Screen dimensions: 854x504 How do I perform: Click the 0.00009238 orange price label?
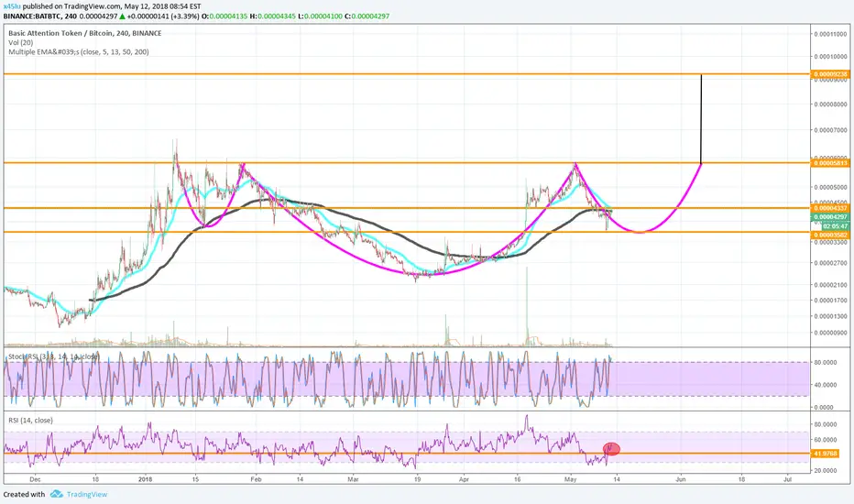point(830,74)
